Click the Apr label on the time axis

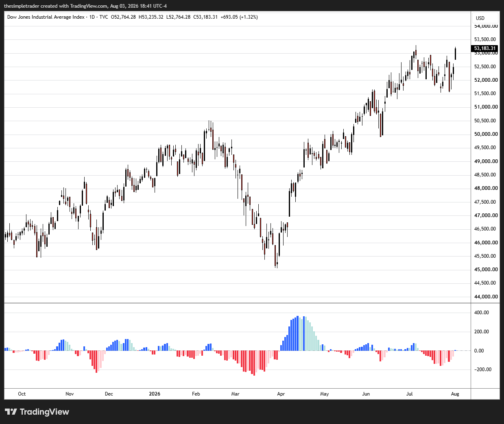pos(281,394)
